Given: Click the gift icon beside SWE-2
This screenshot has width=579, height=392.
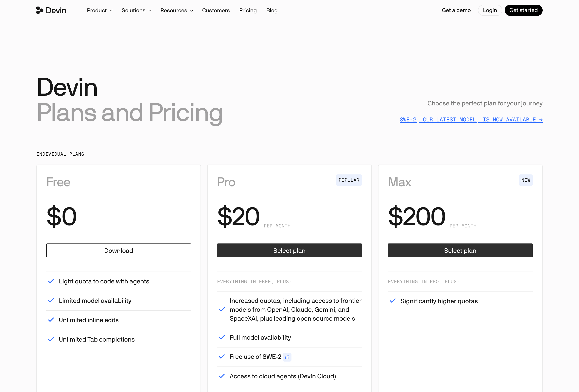Looking at the screenshot, I should click(287, 357).
